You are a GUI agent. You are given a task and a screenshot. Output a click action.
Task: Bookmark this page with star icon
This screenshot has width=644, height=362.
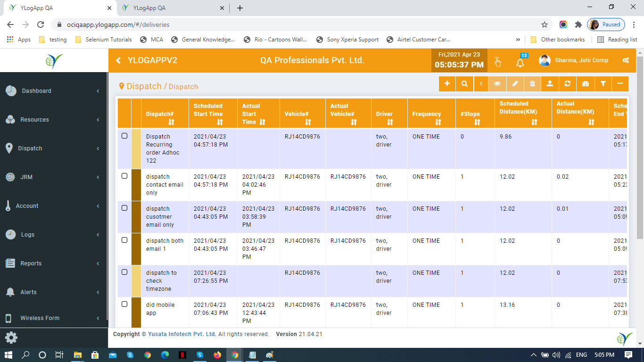pyautogui.click(x=545, y=25)
